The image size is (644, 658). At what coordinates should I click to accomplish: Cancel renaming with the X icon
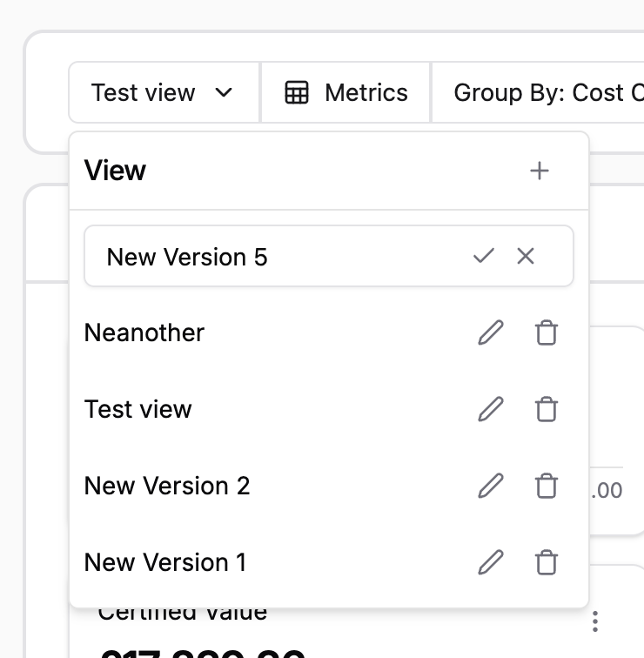[x=526, y=256]
